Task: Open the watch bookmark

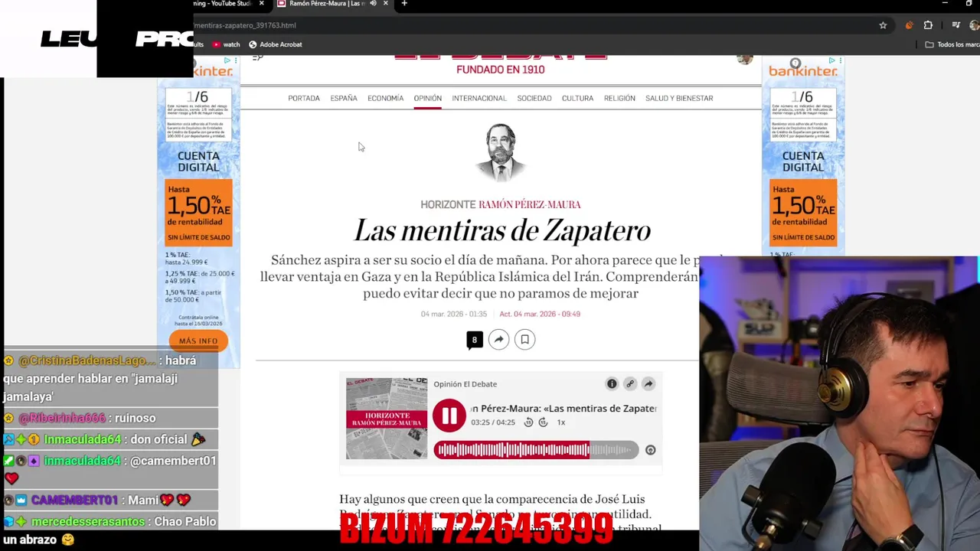Action: 226,44
